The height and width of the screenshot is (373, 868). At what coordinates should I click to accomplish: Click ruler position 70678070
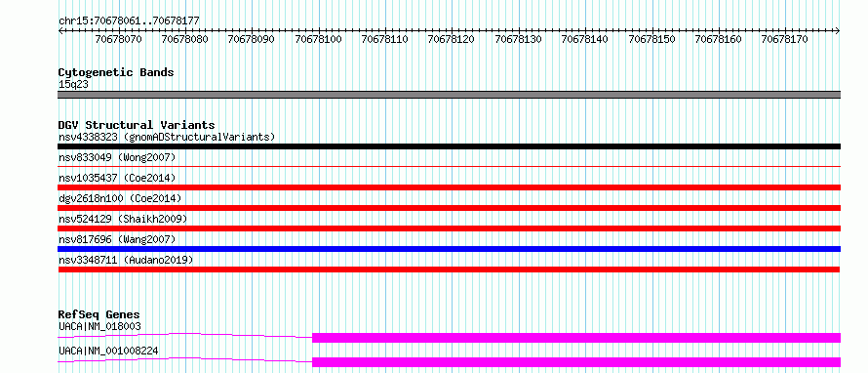[118, 39]
